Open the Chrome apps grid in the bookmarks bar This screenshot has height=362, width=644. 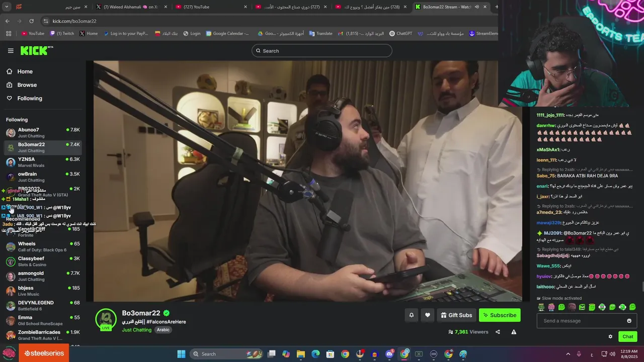9,34
